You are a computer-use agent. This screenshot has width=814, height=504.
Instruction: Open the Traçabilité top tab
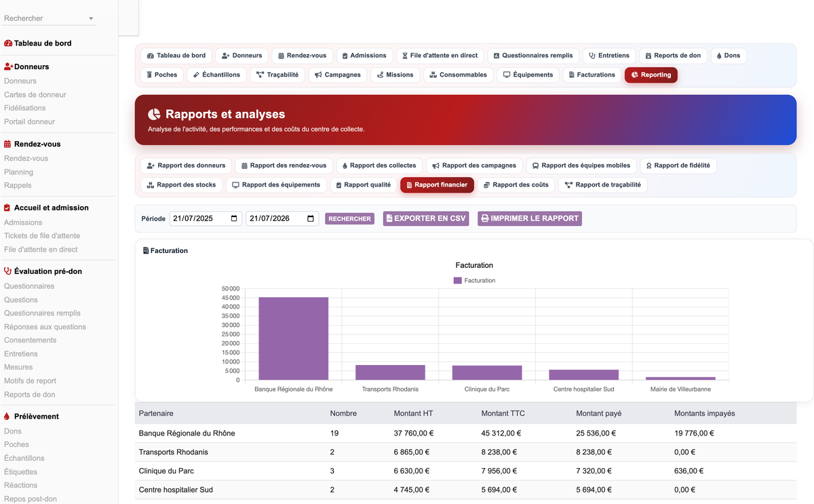(x=277, y=75)
